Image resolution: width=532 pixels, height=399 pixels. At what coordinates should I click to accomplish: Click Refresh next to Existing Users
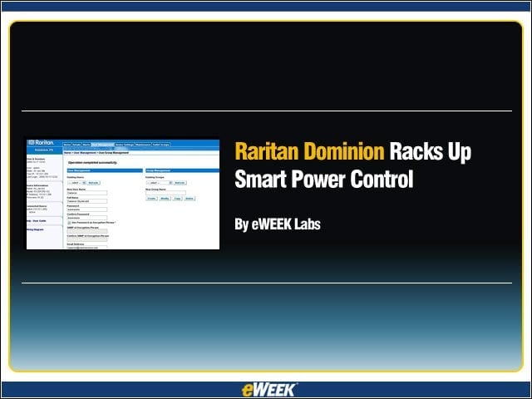click(x=94, y=183)
